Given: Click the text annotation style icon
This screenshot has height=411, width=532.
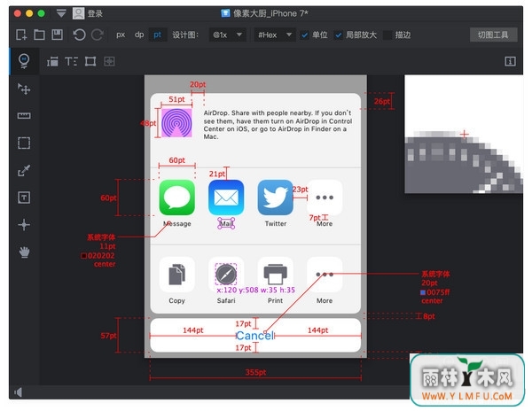Looking at the screenshot, I should coord(71,61).
